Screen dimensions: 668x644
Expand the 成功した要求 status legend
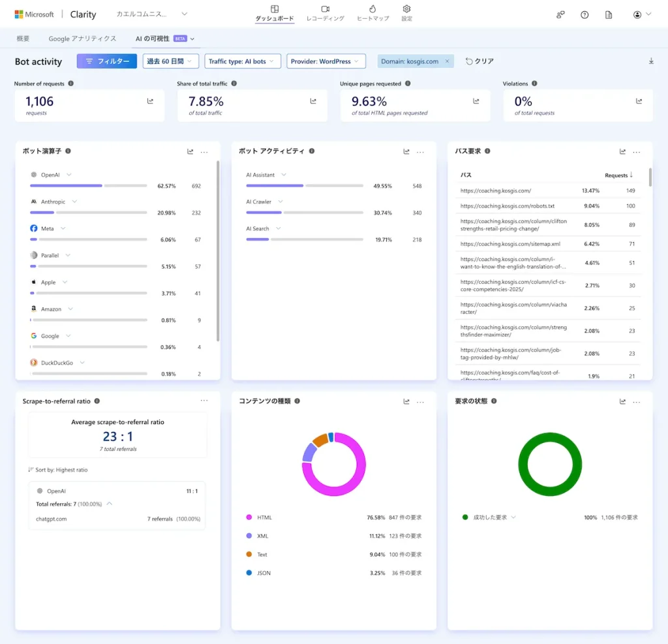coord(513,517)
